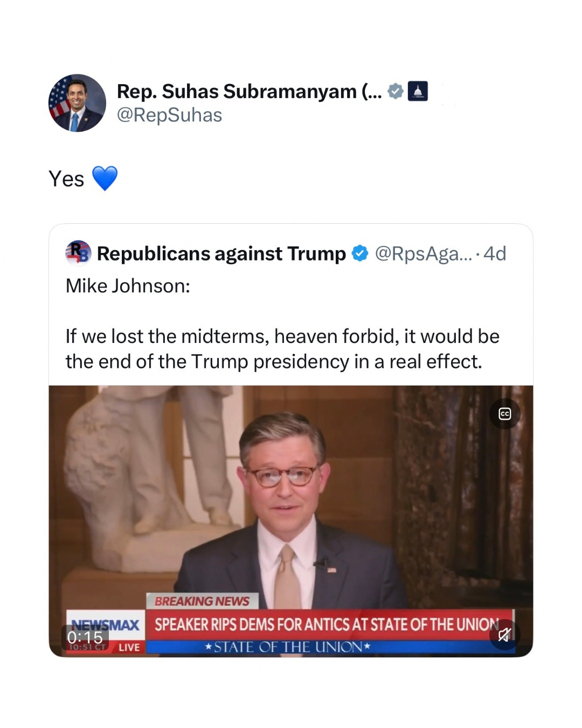The width and height of the screenshot is (582, 728).
Task: Click the Speaker Rips Dems headline chyron
Action: coord(327,624)
